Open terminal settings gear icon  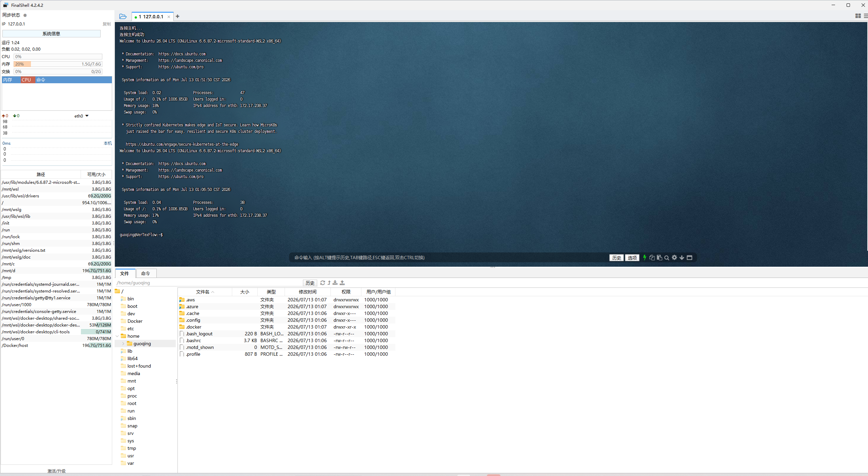674,258
